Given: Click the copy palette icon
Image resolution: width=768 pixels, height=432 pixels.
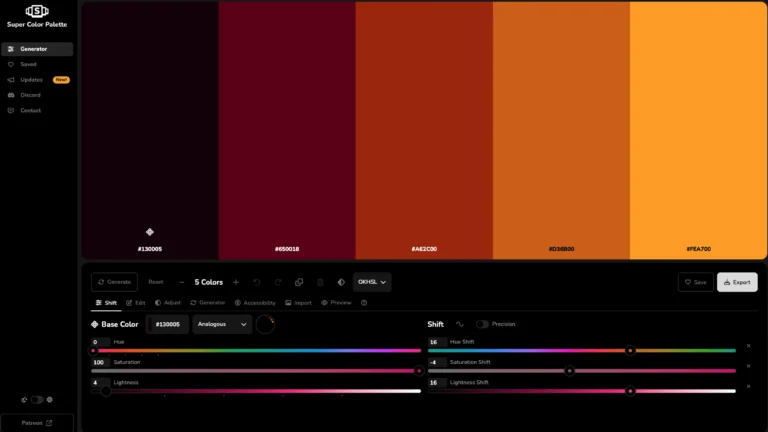Looking at the screenshot, I should (x=299, y=282).
